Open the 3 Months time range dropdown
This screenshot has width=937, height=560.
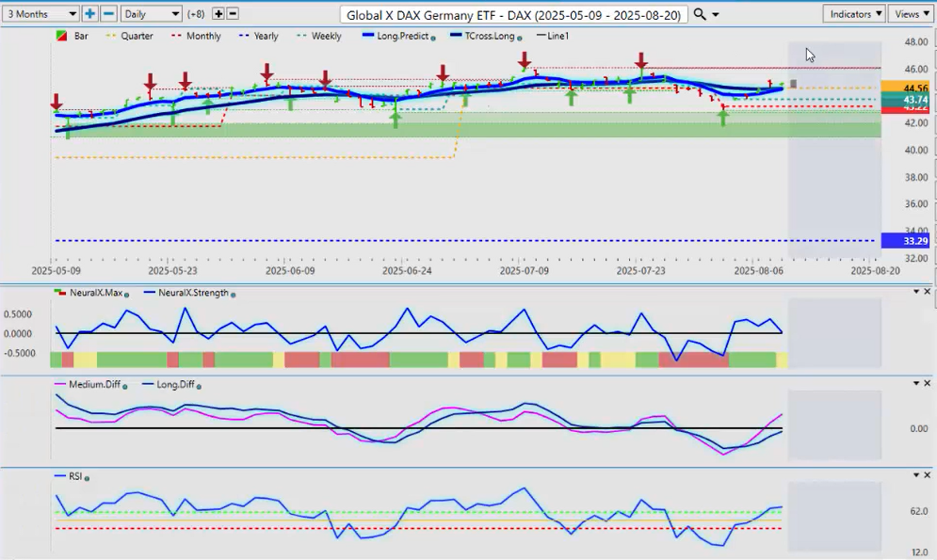[40, 14]
